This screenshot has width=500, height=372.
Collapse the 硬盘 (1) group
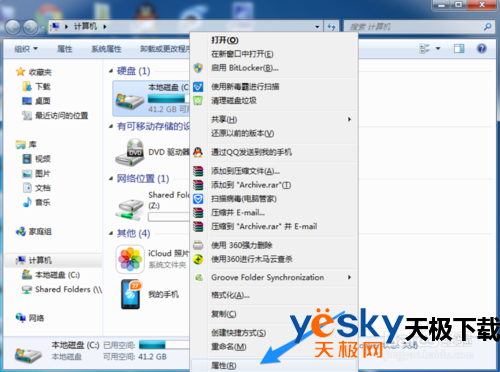coord(111,71)
